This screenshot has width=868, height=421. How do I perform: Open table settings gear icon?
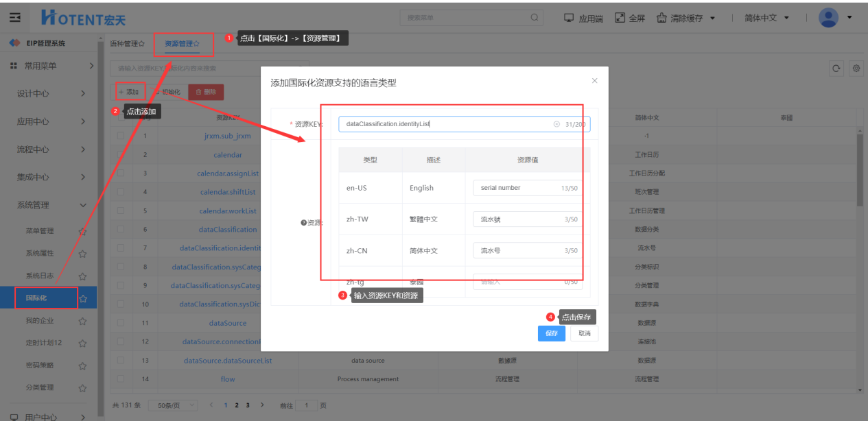tap(856, 68)
